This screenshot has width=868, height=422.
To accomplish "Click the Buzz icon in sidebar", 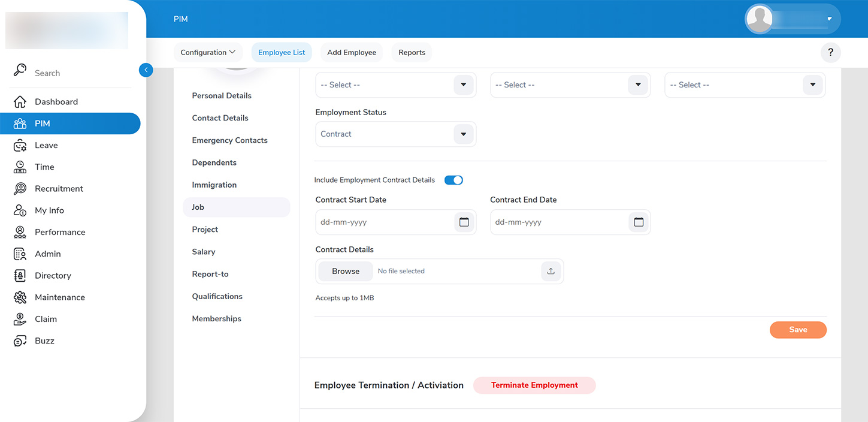I will click(20, 341).
